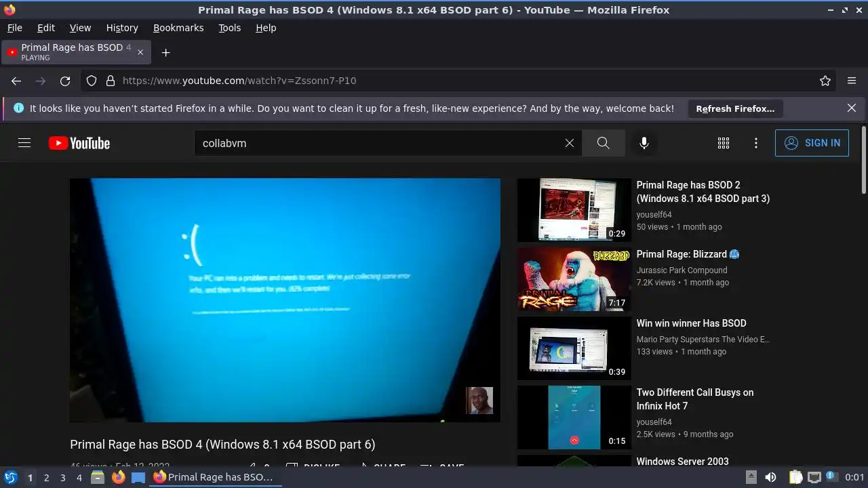
Task: Click the blue-screen video player
Action: [285, 300]
